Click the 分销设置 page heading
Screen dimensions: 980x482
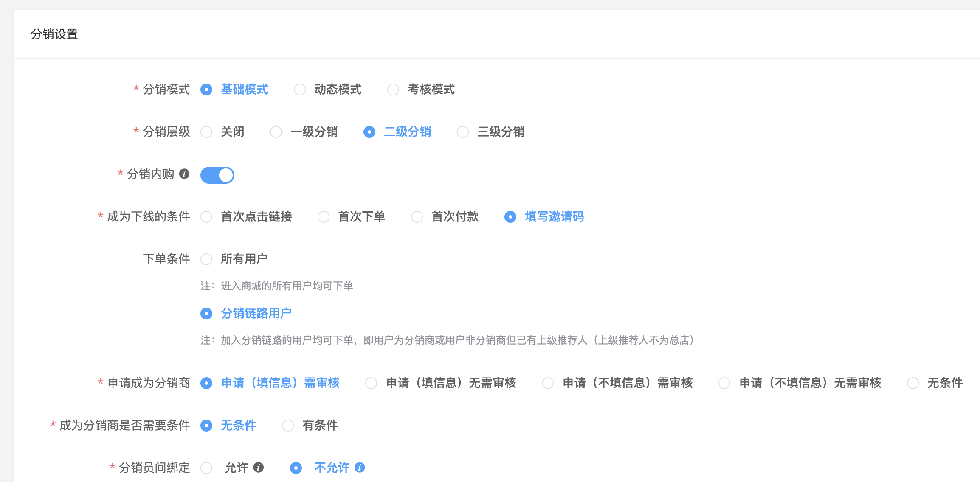click(54, 34)
